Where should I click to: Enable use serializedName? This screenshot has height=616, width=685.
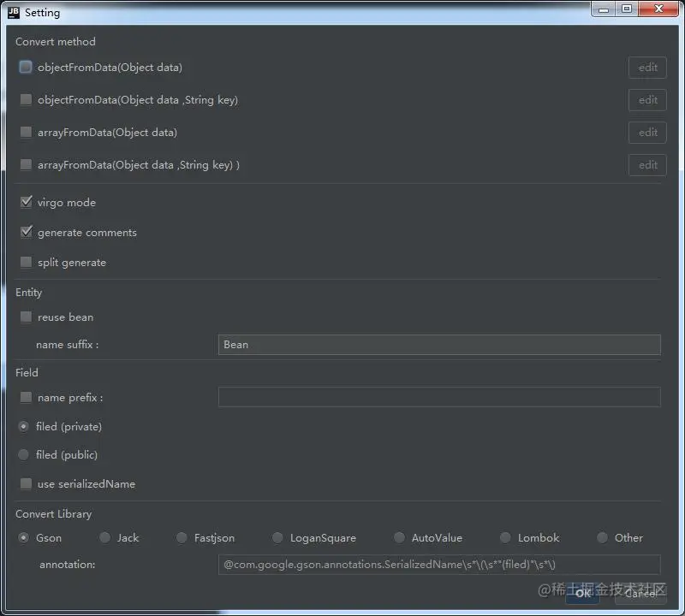[26, 483]
